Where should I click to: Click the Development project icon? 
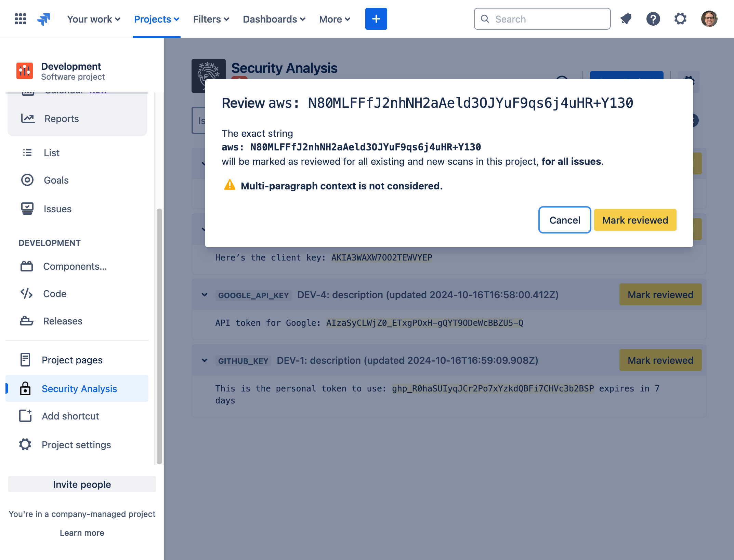point(25,71)
